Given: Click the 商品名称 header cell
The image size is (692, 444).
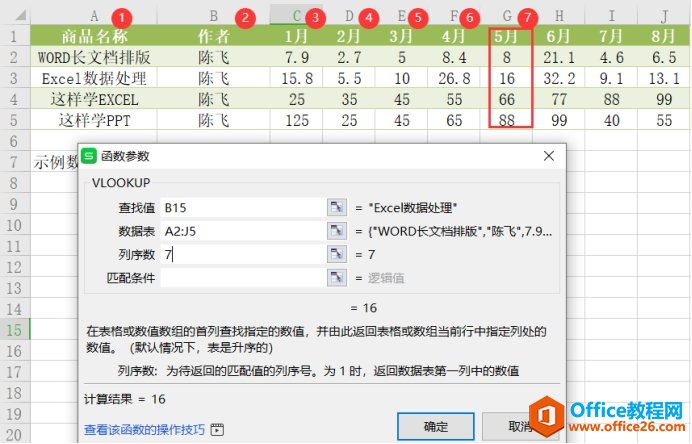Looking at the screenshot, I should (94, 36).
